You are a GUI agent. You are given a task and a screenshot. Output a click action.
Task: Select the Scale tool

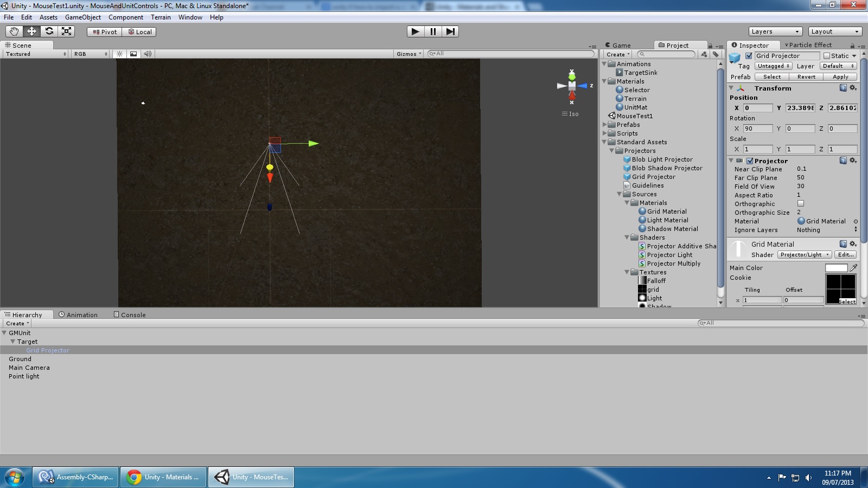tap(66, 31)
